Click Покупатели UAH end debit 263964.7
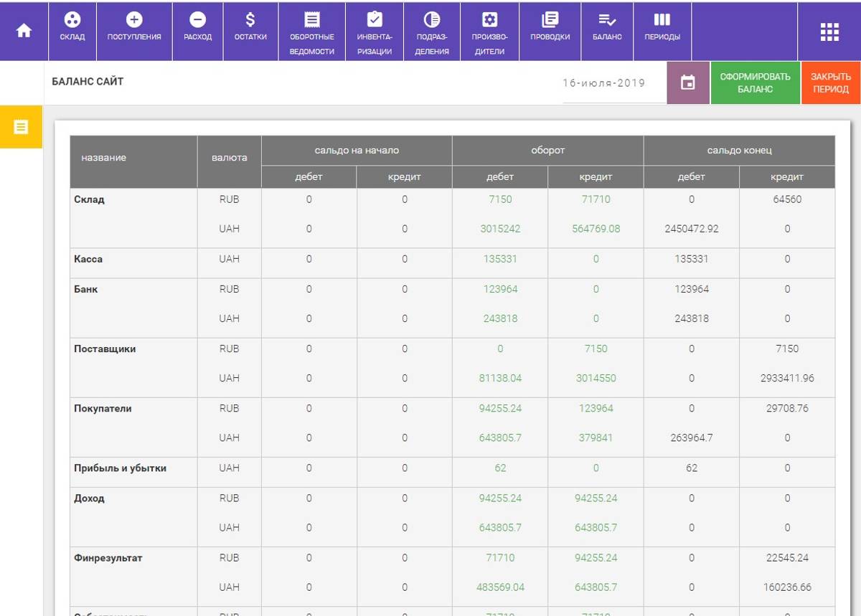 tap(691, 437)
